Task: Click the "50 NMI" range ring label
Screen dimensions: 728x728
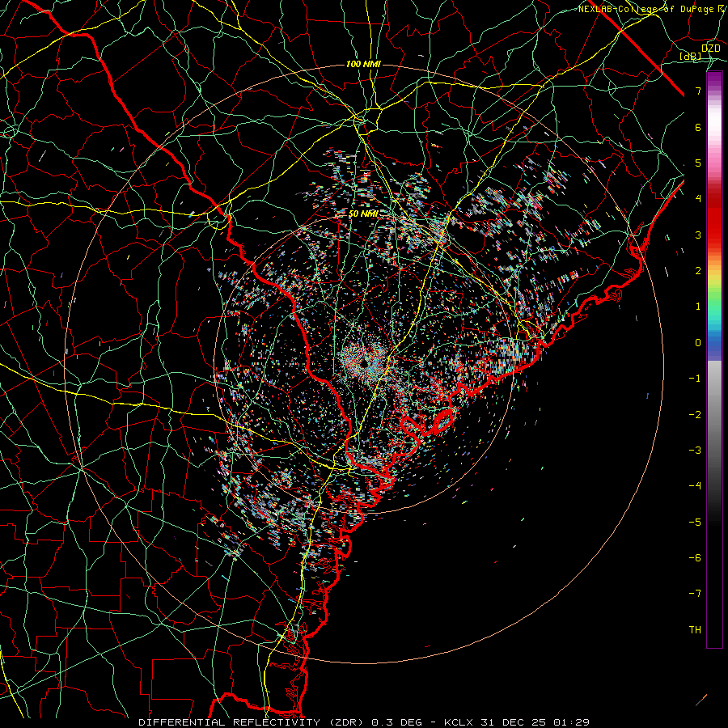Action: (x=363, y=214)
